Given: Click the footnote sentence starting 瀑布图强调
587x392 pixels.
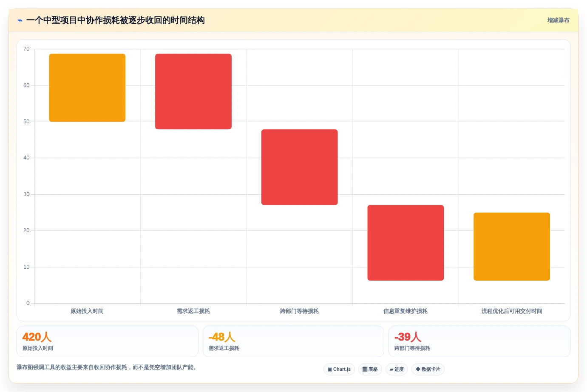Looking at the screenshot, I should [108, 367].
